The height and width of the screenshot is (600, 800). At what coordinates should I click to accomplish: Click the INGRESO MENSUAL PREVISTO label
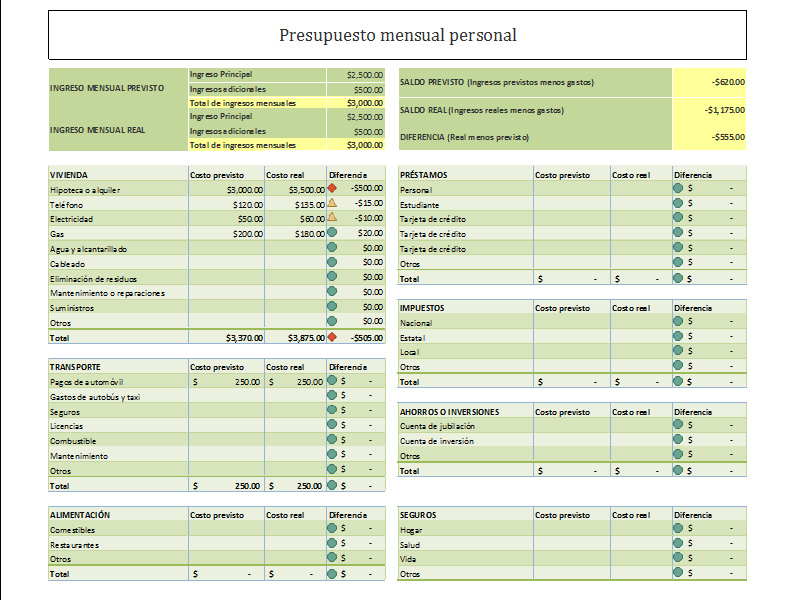[x=107, y=88]
